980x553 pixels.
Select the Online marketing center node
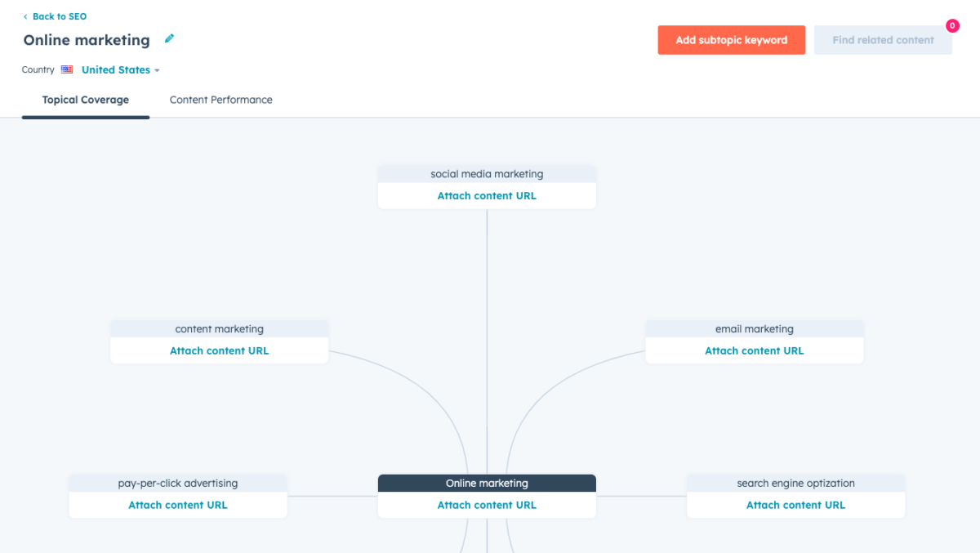tap(487, 483)
